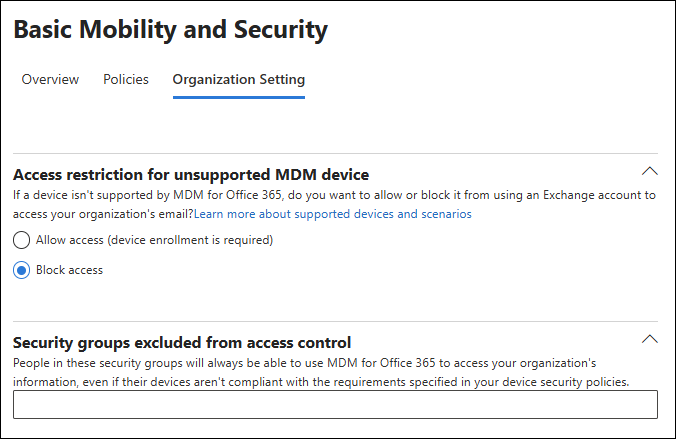Open the Policies tab
676x439 pixels.
(126, 79)
